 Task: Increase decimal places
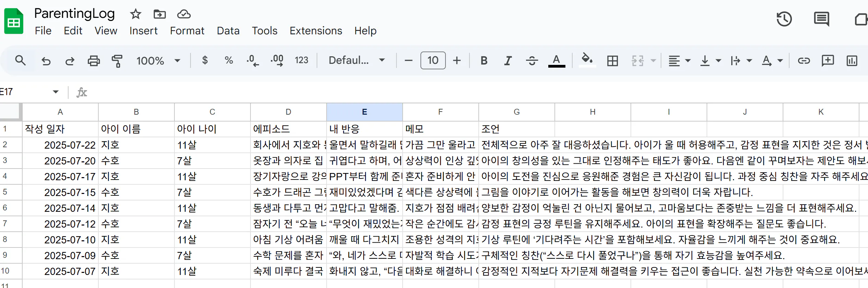(x=277, y=60)
